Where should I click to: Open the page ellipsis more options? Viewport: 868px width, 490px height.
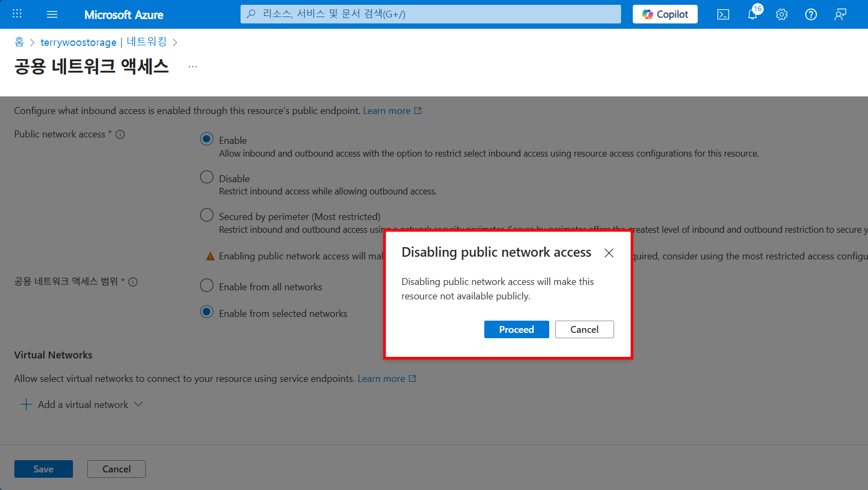pos(193,67)
